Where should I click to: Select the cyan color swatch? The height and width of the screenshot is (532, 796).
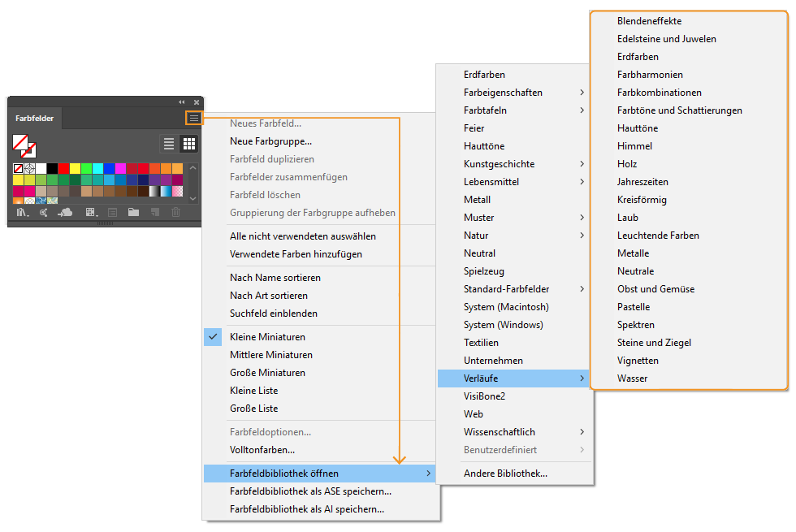click(x=98, y=169)
